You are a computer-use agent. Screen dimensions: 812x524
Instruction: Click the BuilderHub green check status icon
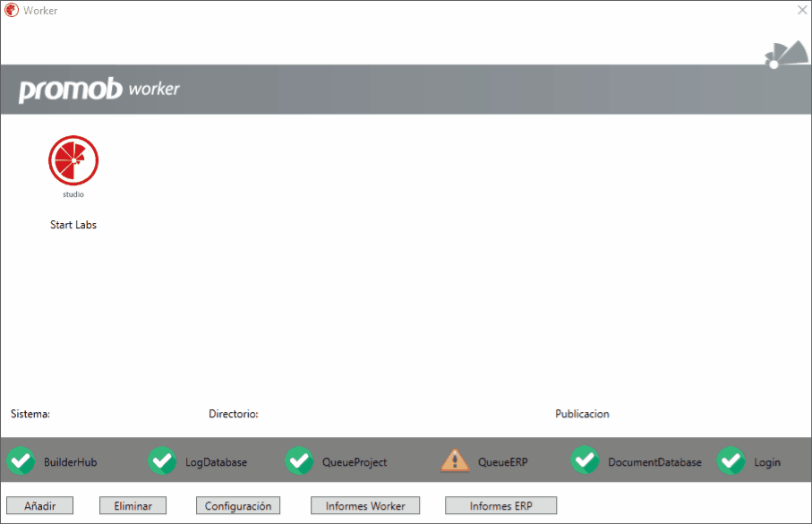click(x=21, y=460)
